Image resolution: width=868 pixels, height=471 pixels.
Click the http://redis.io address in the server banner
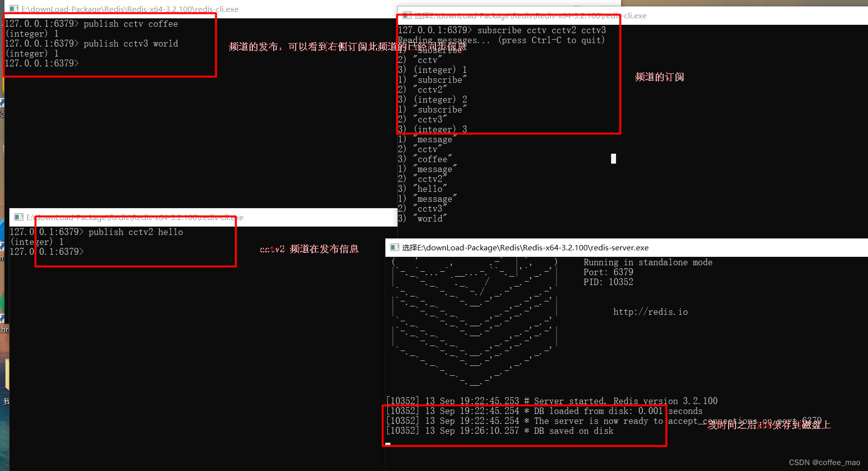[650, 312]
